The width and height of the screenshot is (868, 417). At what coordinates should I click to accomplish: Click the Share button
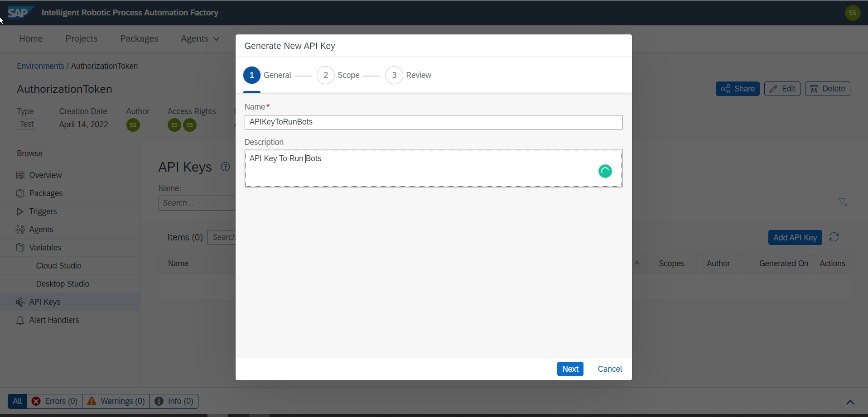738,89
